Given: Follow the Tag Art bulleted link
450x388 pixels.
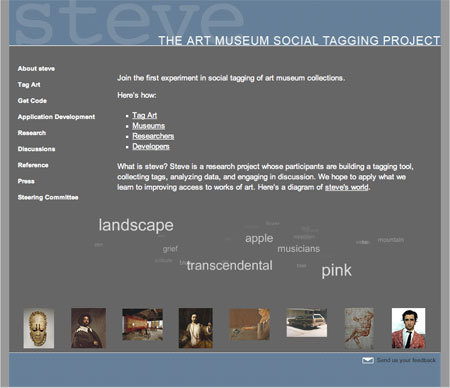Looking at the screenshot, I should point(145,115).
